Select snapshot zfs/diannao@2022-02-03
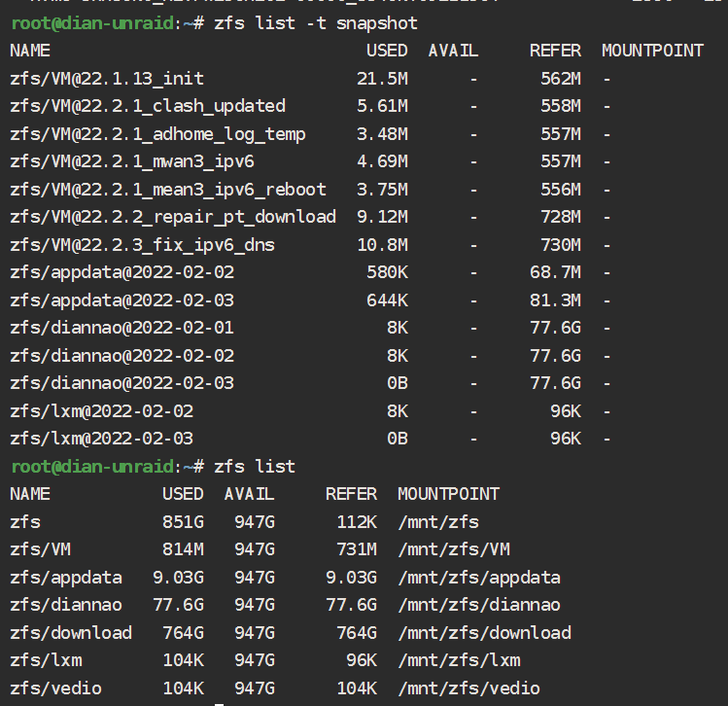The height and width of the screenshot is (706, 728). [122, 383]
